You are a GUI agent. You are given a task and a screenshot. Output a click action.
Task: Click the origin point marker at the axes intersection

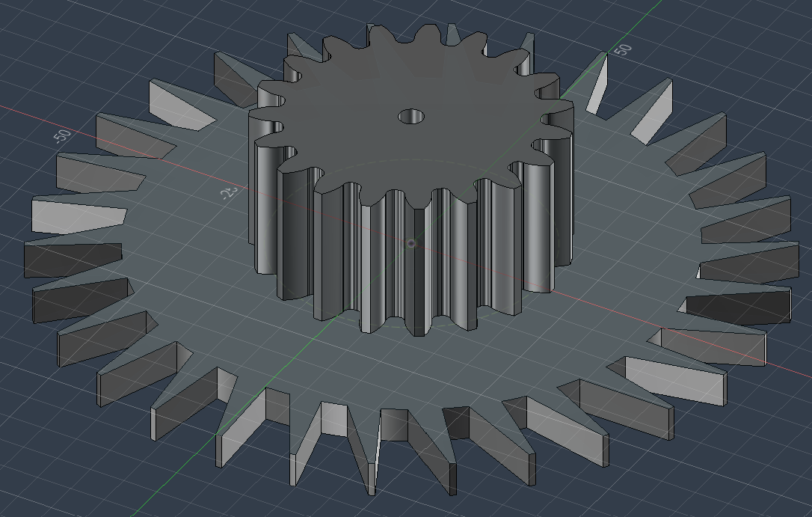[x=412, y=243]
